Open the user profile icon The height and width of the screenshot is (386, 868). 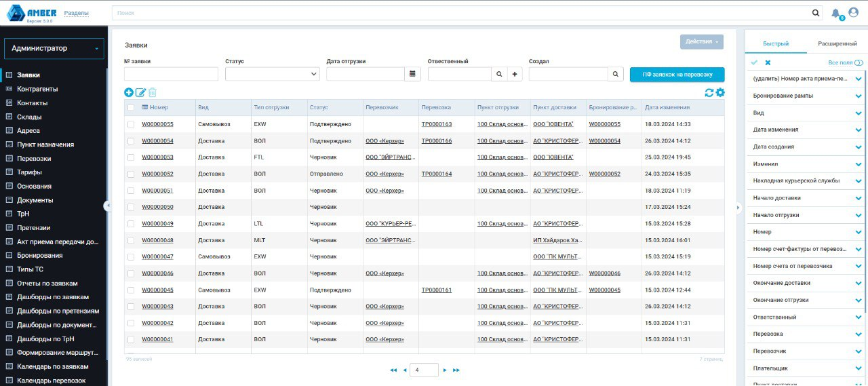tap(853, 12)
